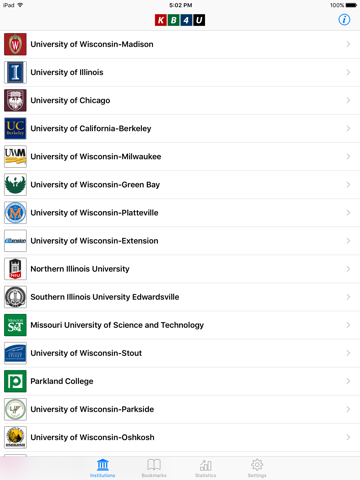Screen dimensions: 360x480
Task: Select Southern Illinois University Edwardsville
Action: (180, 297)
